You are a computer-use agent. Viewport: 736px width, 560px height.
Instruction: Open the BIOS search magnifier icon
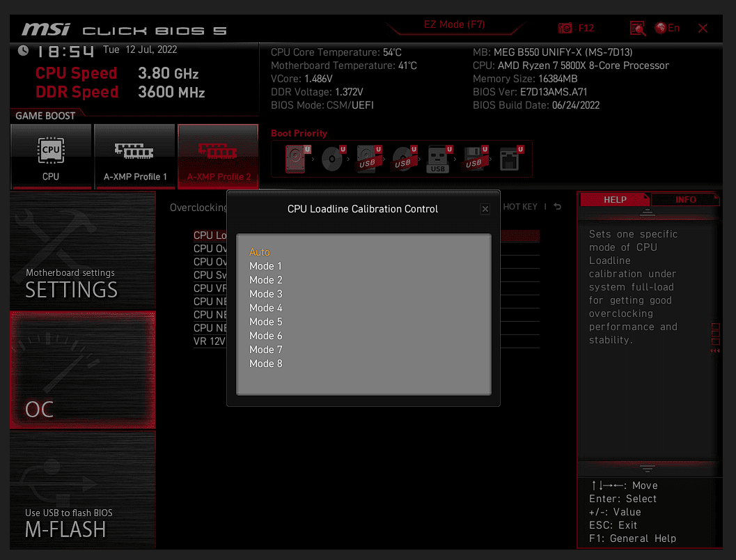tap(637, 28)
